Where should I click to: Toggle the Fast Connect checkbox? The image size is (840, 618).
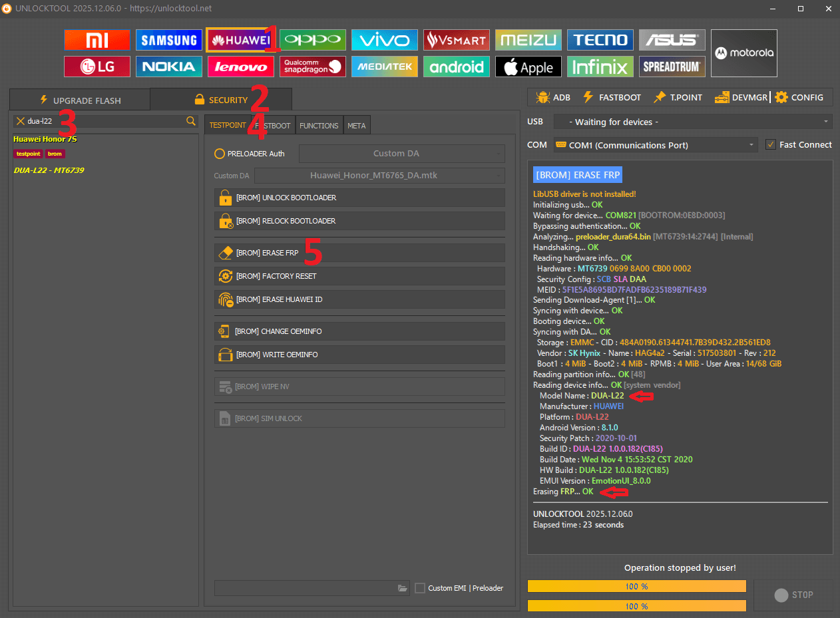pyautogui.click(x=771, y=145)
